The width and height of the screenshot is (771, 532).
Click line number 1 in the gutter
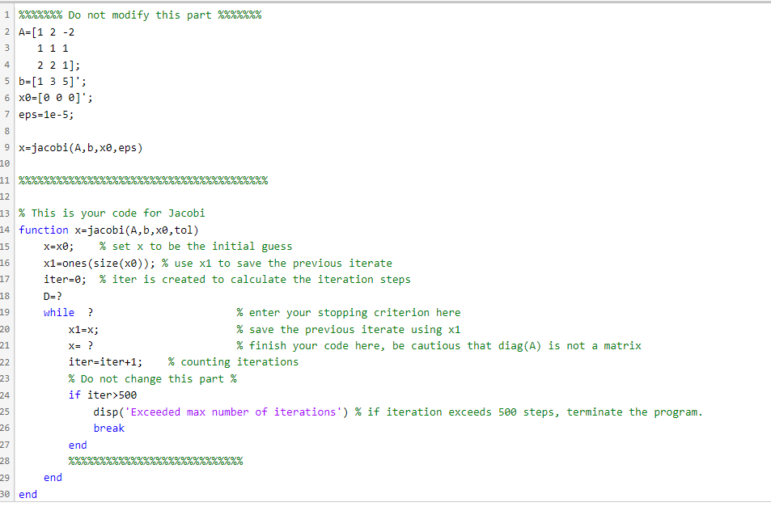tap(6, 15)
